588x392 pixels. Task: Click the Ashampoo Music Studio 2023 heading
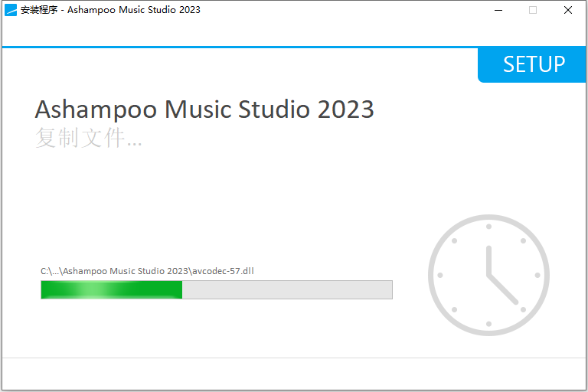click(204, 109)
